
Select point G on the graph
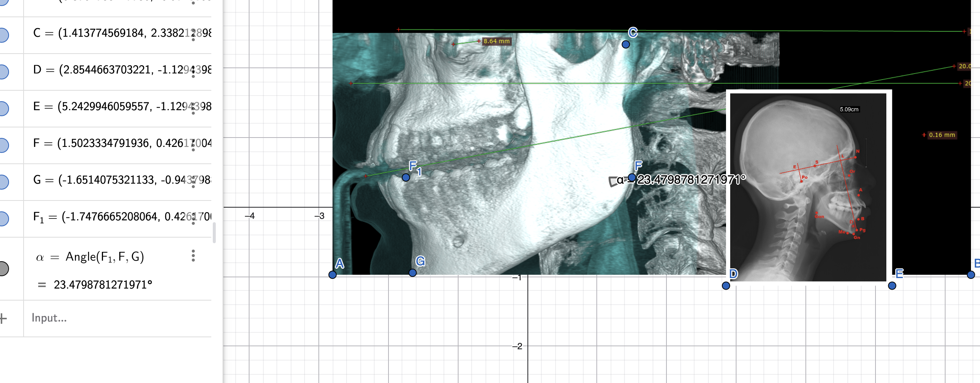click(x=412, y=272)
